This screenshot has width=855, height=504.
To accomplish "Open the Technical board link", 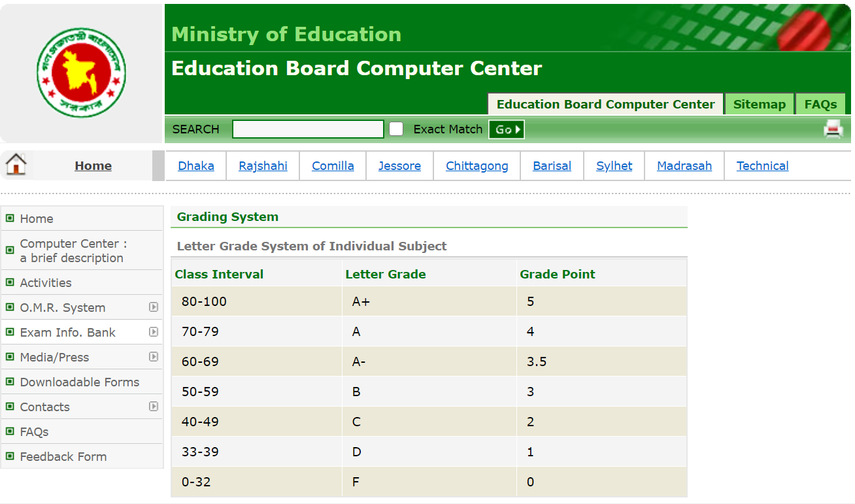I will coord(763,166).
